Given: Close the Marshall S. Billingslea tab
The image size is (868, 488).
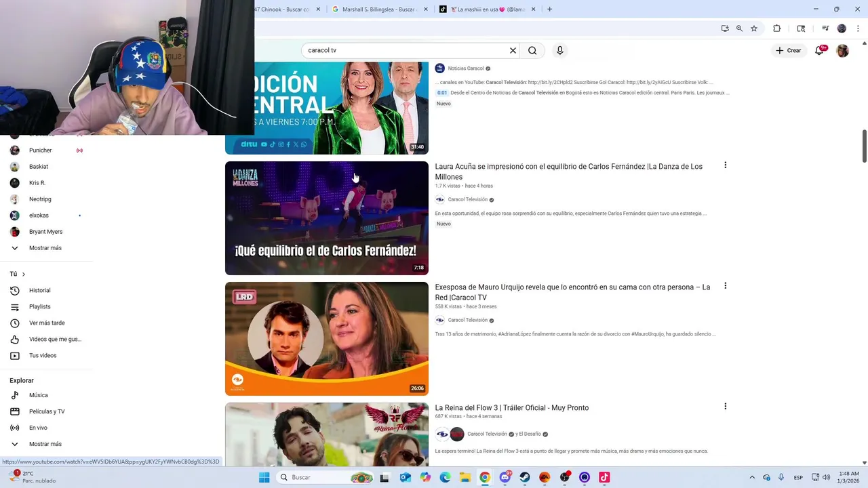Looking at the screenshot, I should pos(427,9).
